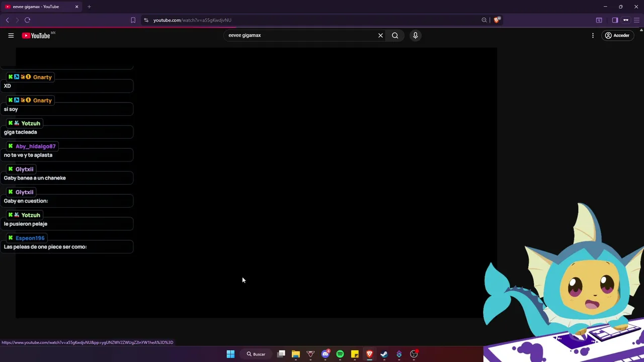The image size is (644, 362).
Task: Open the YouTube hamburger guide menu
Action: 11,35
